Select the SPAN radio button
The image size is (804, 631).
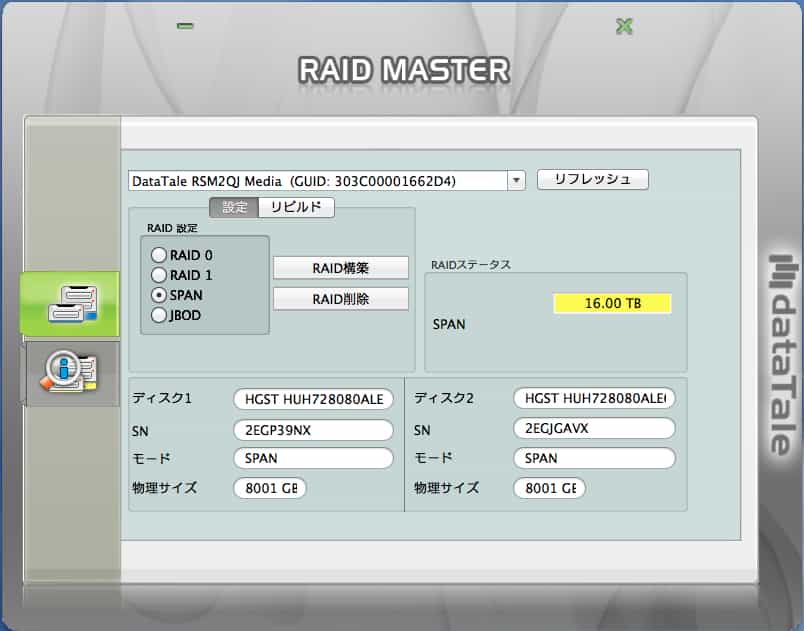point(159,295)
